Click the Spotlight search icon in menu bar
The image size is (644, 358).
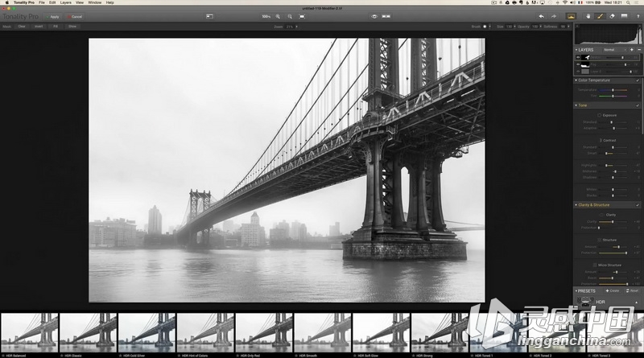tap(629, 2)
